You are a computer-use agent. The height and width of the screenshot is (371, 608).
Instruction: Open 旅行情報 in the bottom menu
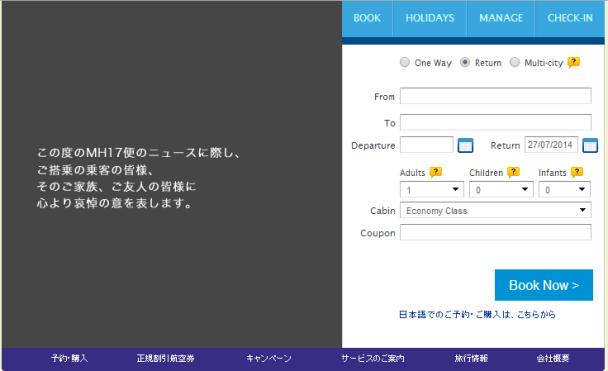click(x=471, y=358)
